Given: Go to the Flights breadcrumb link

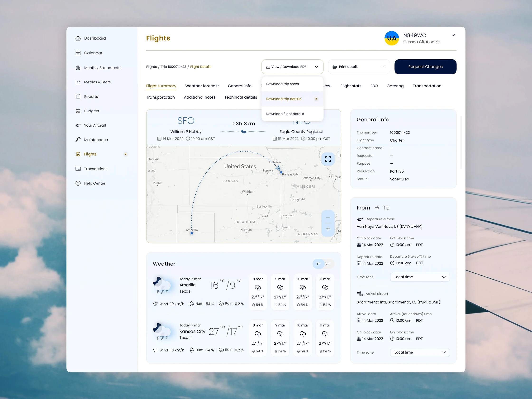Looking at the screenshot, I should [x=151, y=67].
